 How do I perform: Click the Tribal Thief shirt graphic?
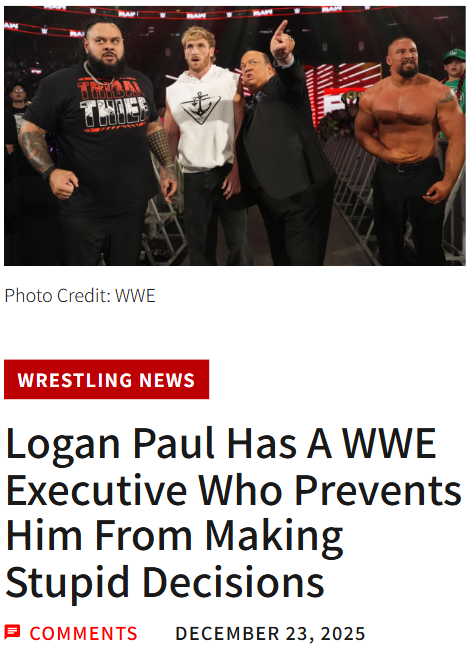(x=113, y=104)
